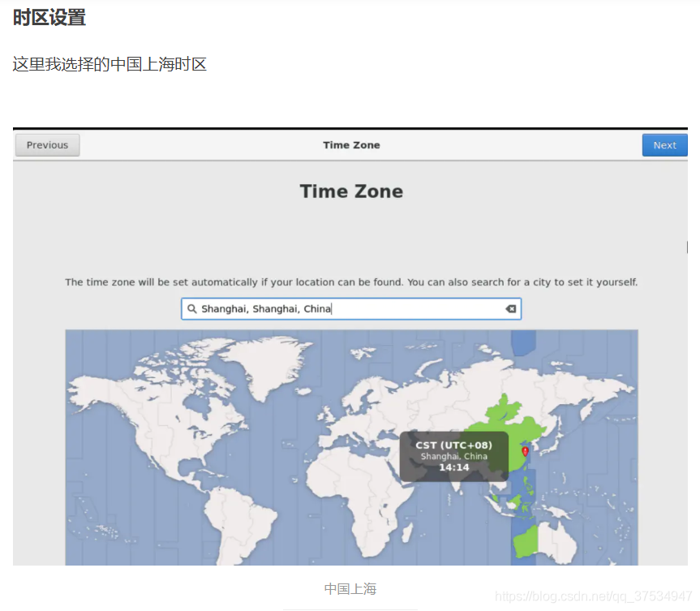Image resolution: width=700 pixels, height=611 pixels.
Task: Focus the city search field
Action: pyautogui.click(x=351, y=308)
